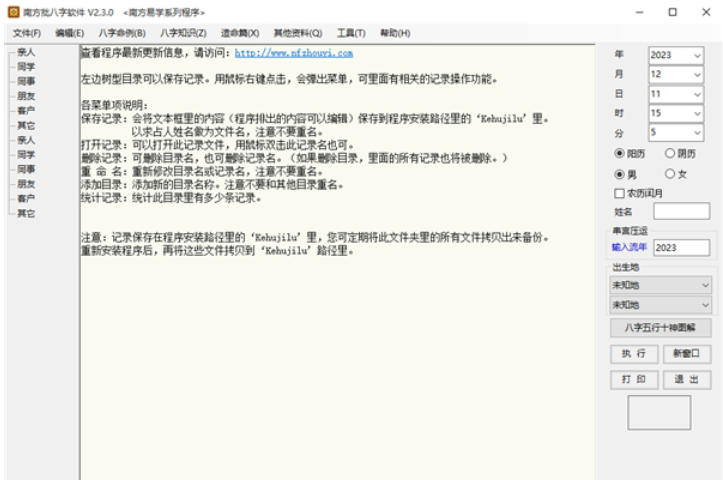
Task: Click the '打开记录' explanation line
Action: coord(218,145)
